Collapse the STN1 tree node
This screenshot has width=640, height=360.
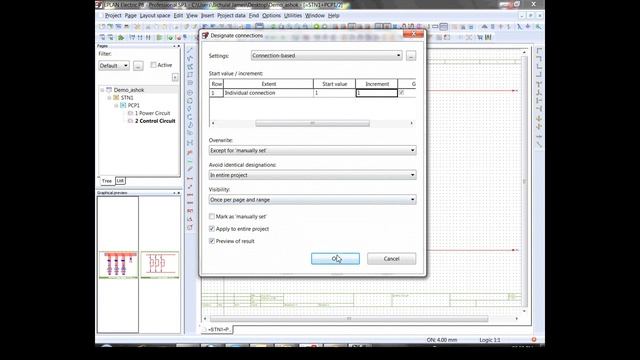pyautogui.click(x=109, y=98)
